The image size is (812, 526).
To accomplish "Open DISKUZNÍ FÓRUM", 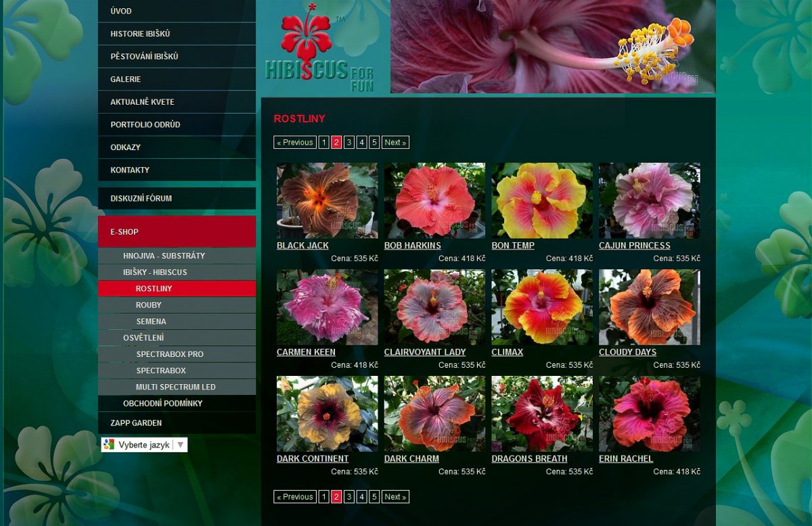I will (177, 198).
